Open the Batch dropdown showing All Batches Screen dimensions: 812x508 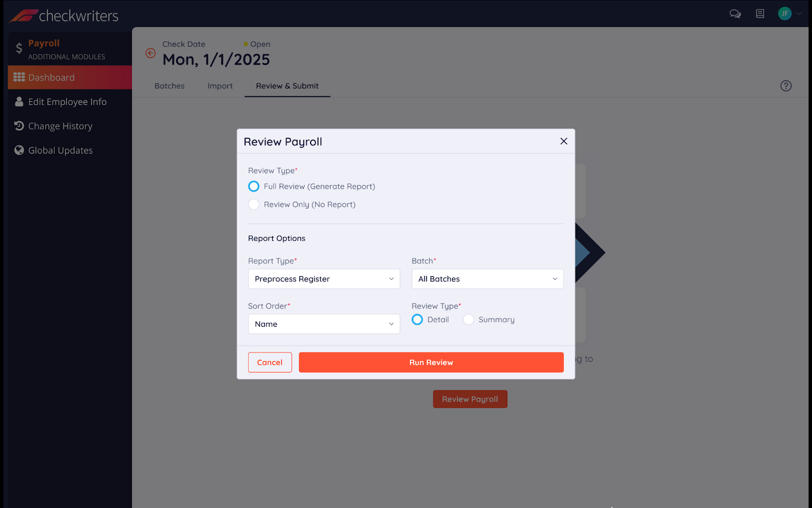(487, 279)
